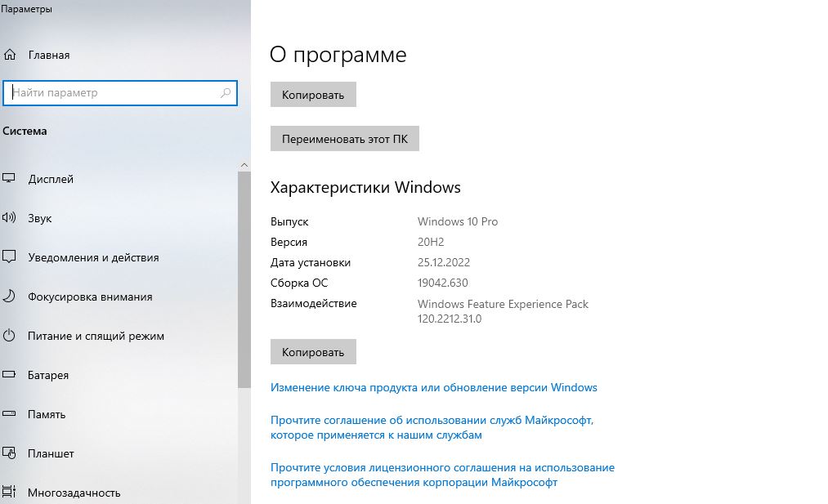
Task: Click the battery icon next to Батарея
Action: pyautogui.click(x=10, y=375)
